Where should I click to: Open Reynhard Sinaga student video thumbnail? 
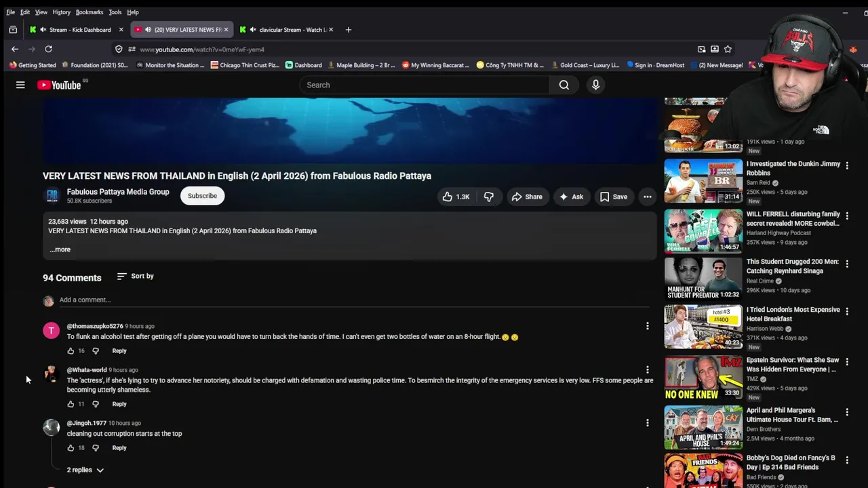point(703,279)
